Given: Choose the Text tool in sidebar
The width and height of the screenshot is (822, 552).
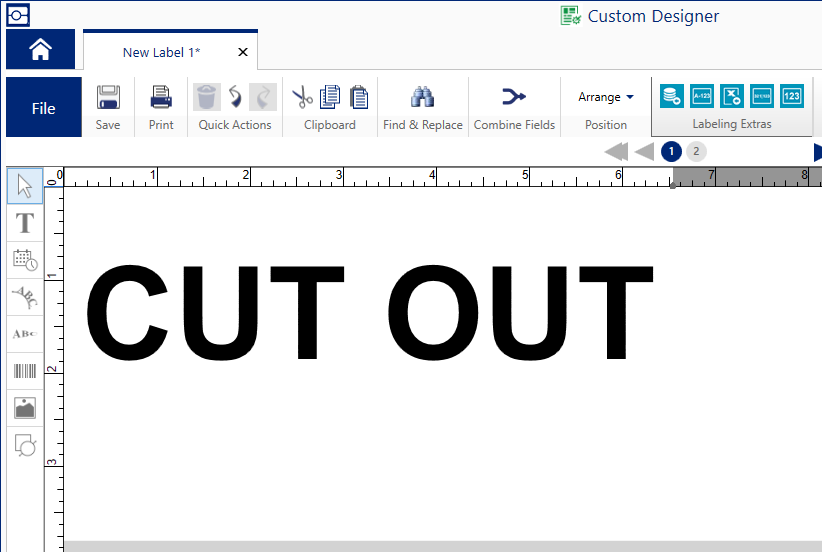Looking at the screenshot, I should pos(25,223).
